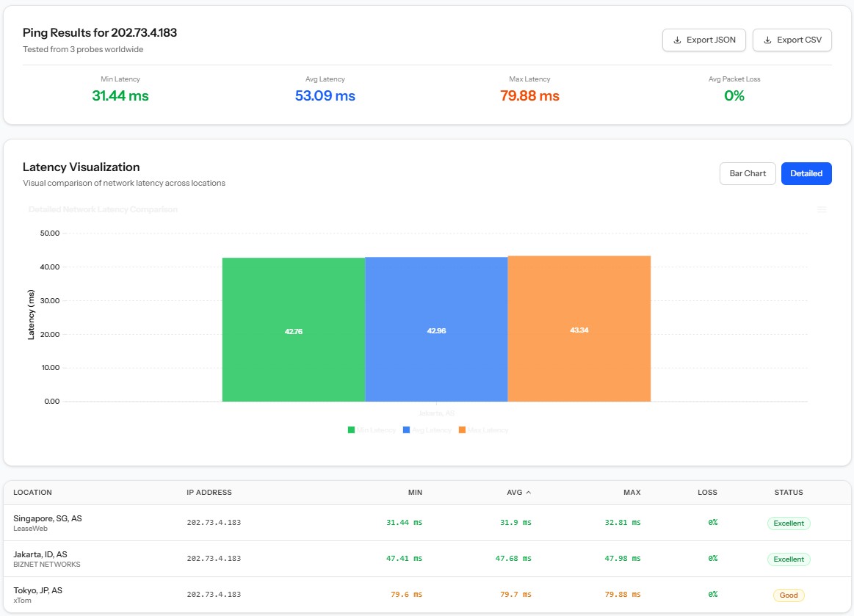Screen dimensions: 854x616
Task: Click the download icon in Export JSON
Action: point(677,40)
